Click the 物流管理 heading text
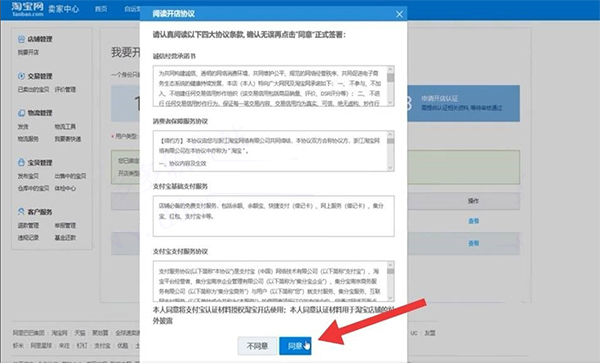Viewport: 600px width, 363px height. click(x=40, y=113)
